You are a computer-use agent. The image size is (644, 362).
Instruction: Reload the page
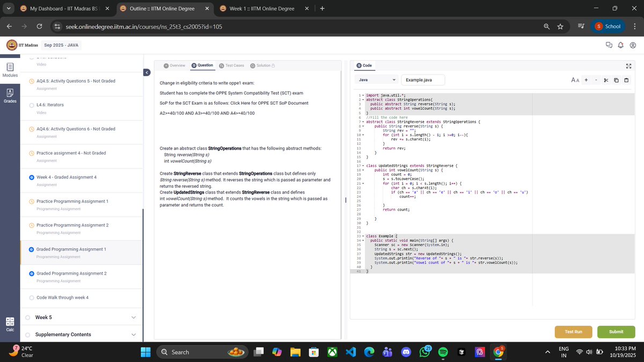tap(39, 26)
